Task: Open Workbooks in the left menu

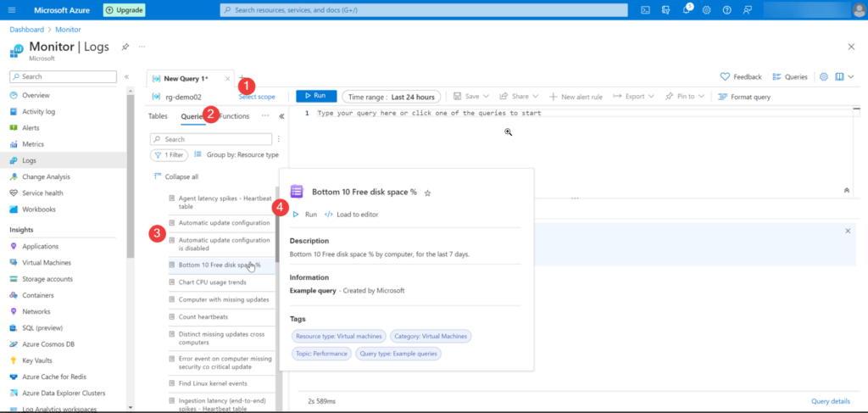Action: [x=37, y=209]
